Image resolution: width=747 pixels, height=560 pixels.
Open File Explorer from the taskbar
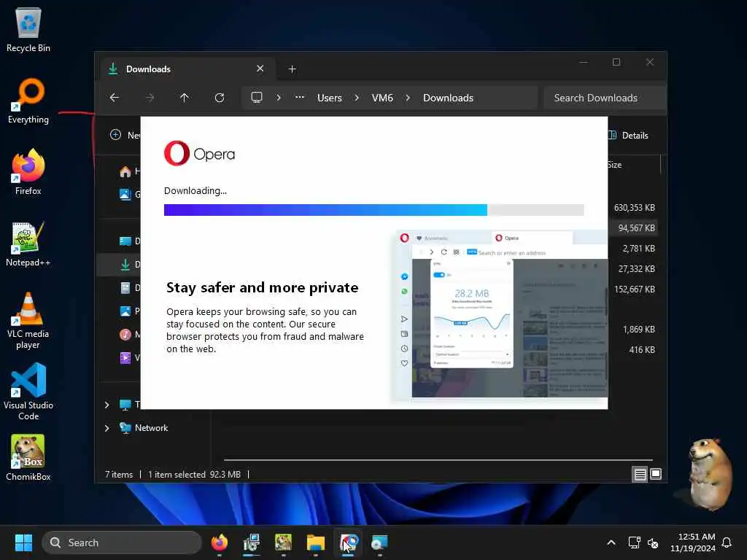click(315, 542)
